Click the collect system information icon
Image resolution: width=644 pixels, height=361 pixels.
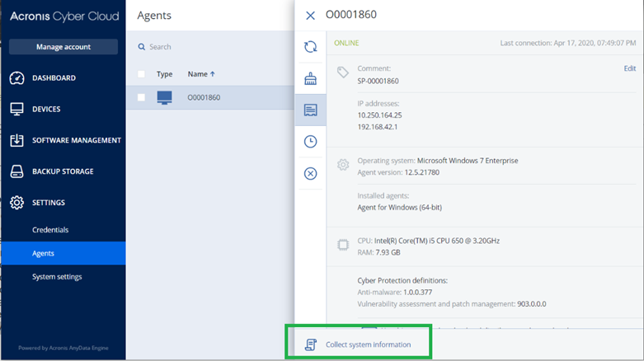(x=311, y=345)
